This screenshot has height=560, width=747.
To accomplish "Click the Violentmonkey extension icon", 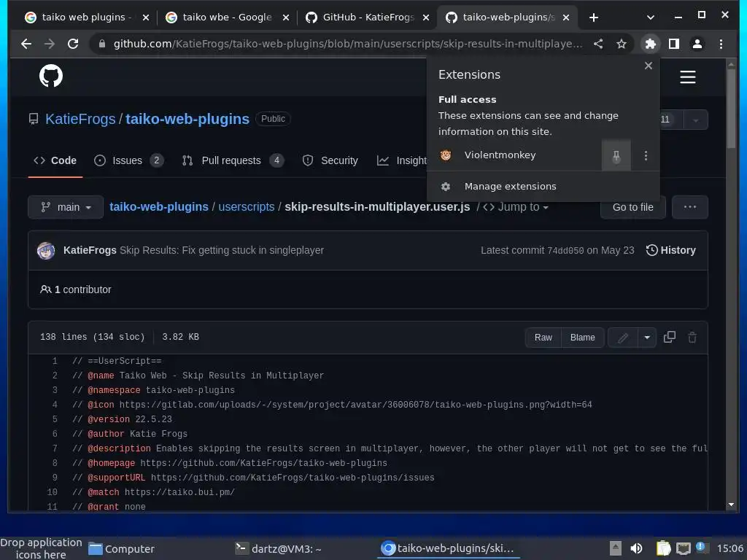I will [446, 155].
